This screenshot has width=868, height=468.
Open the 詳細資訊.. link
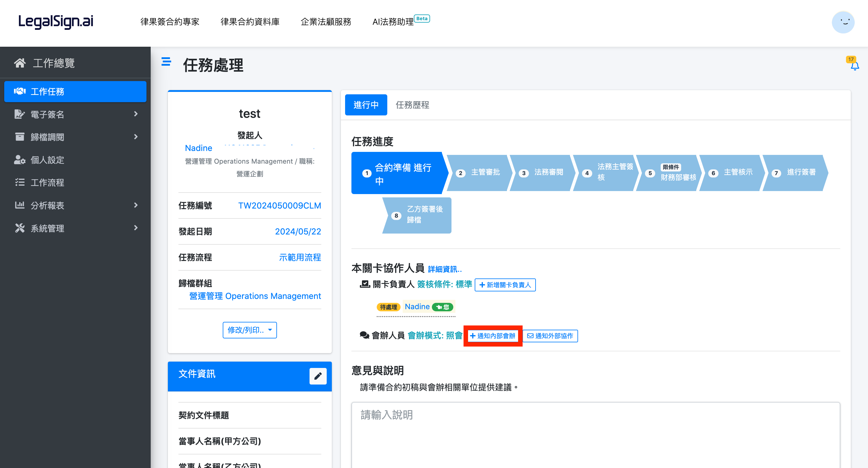[445, 269]
